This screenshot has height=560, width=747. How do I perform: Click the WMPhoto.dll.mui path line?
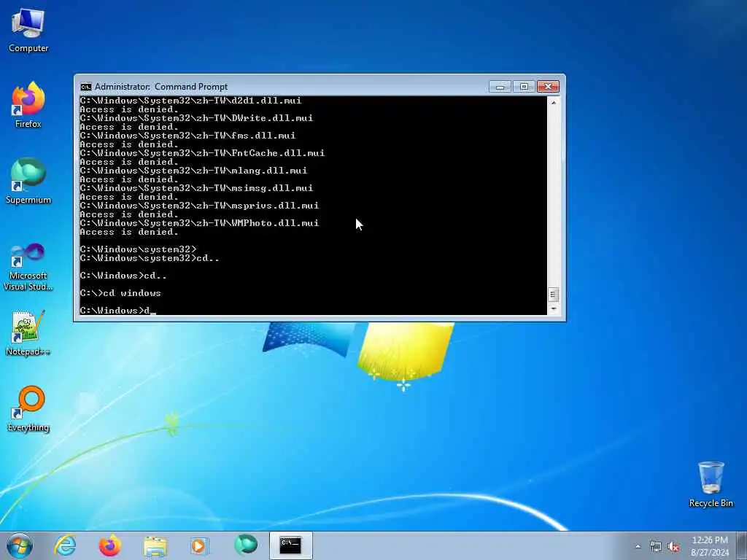click(x=199, y=223)
